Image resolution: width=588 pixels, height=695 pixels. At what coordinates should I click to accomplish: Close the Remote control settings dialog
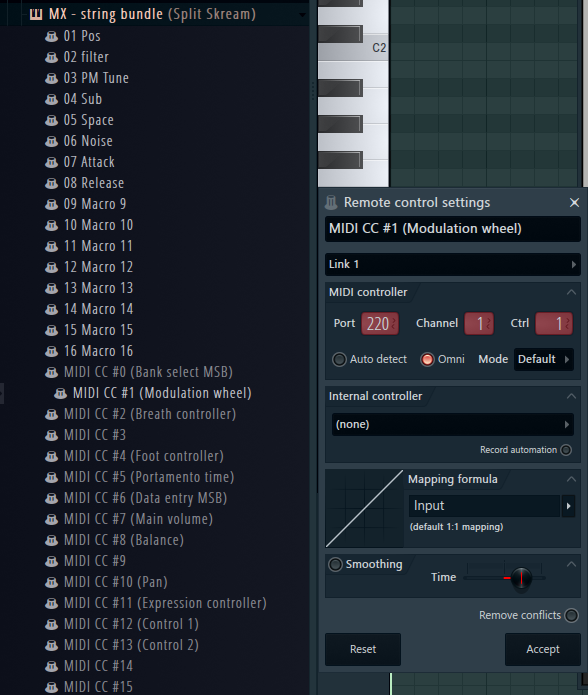[x=574, y=203]
